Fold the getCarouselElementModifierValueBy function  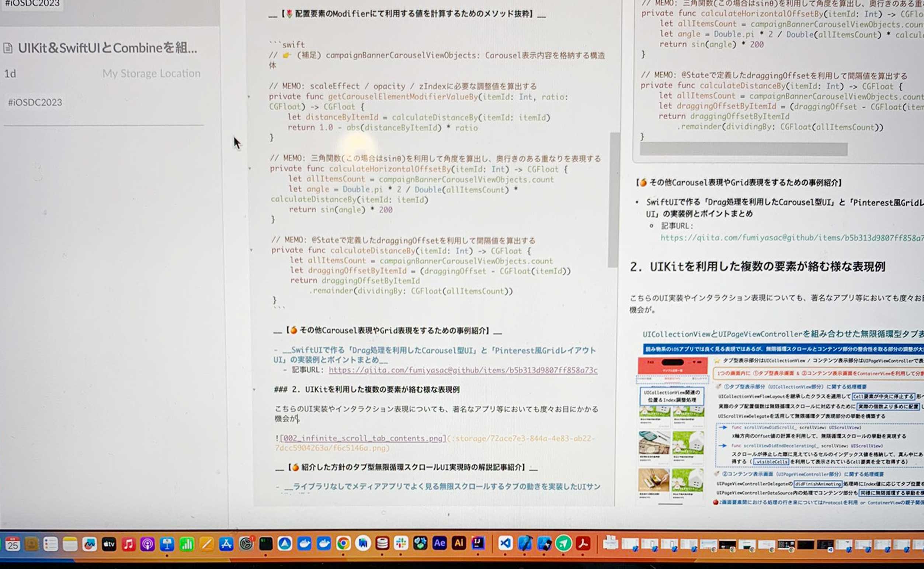tap(249, 97)
